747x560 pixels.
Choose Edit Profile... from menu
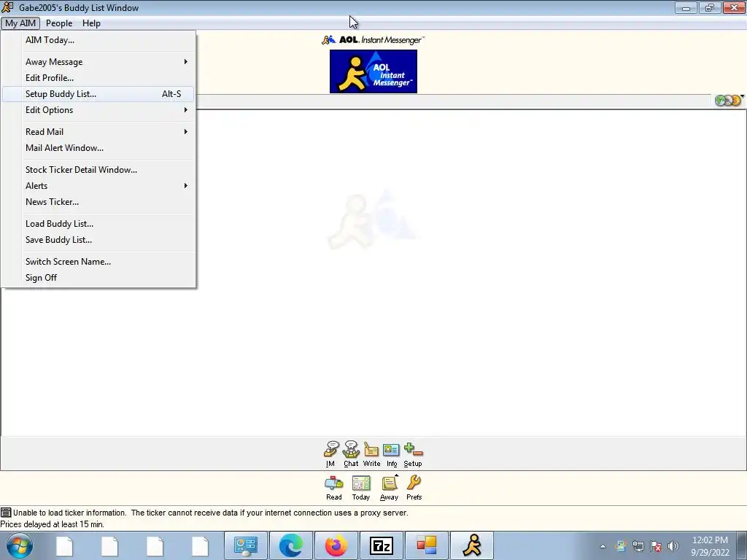point(98,77)
